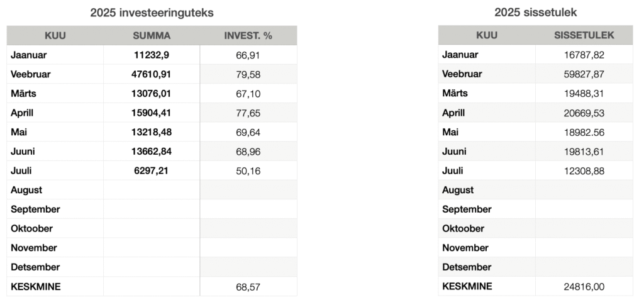644x307 pixels.
Task: Select the Juuli summa cell 6297,21
Action: tap(152, 170)
